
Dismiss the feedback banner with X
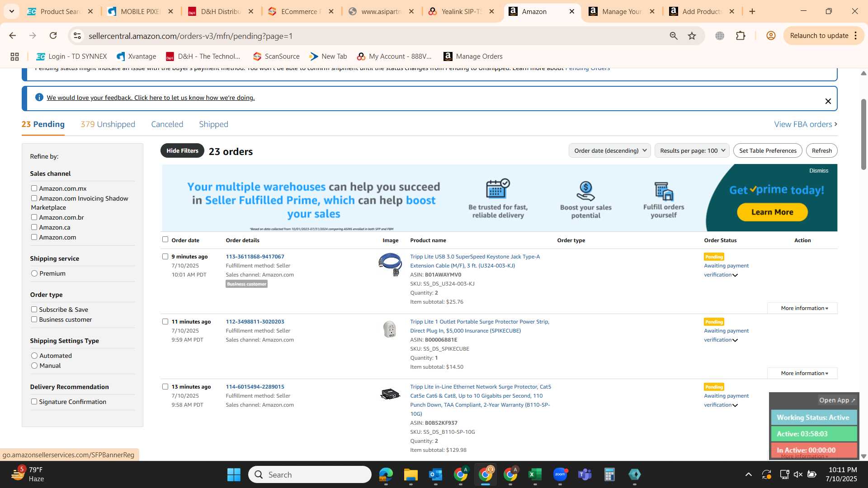(x=828, y=101)
